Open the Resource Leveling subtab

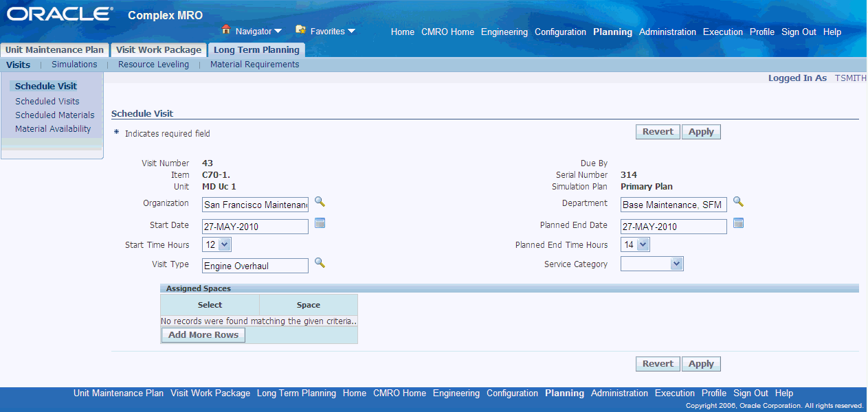(153, 65)
